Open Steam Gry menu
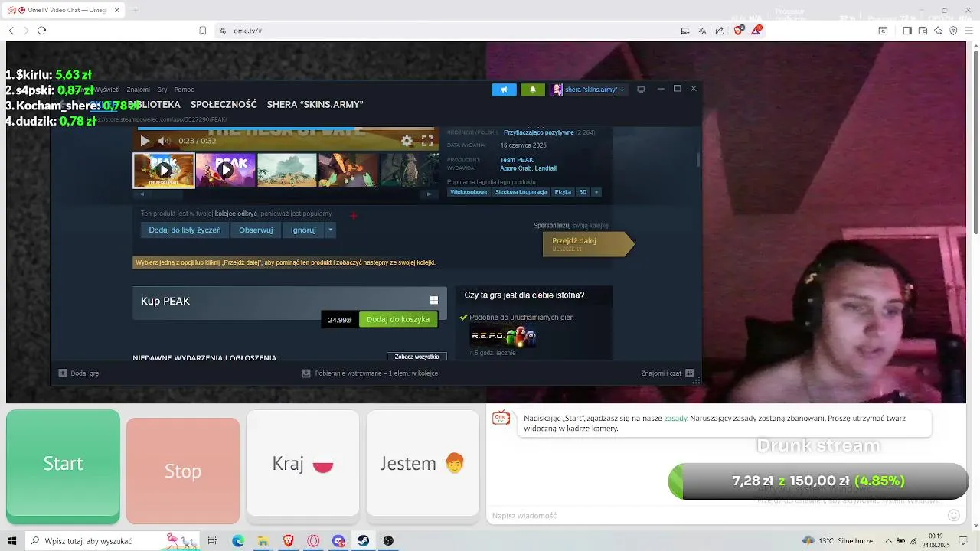980x551 pixels. pos(162,90)
